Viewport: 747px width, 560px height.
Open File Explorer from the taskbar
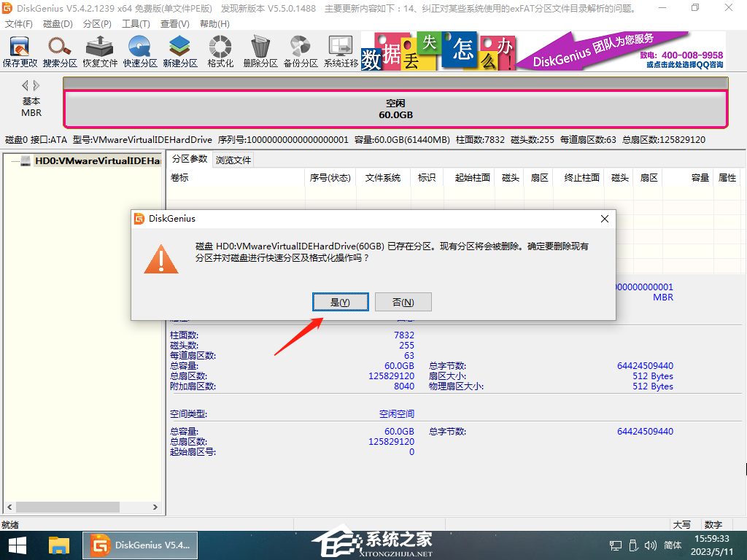(x=59, y=545)
